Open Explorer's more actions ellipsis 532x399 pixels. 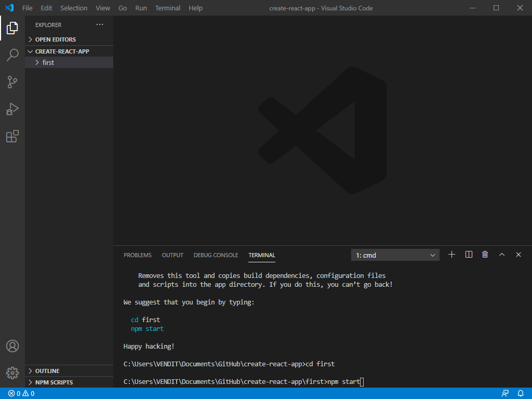tap(99, 24)
